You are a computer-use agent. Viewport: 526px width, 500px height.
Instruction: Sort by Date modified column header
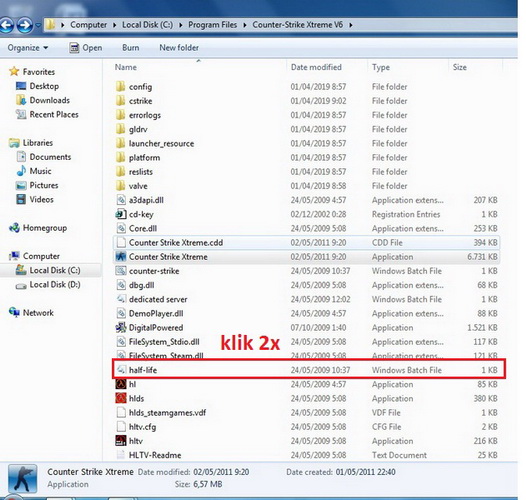click(x=316, y=67)
